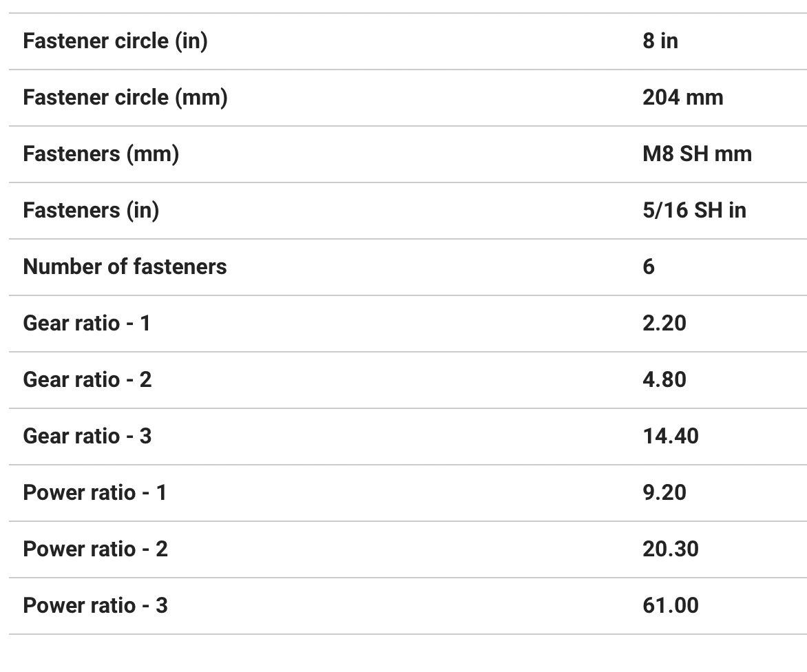Select the "61.00" power ratio value
807x672 pixels.
[x=670, y=606]
